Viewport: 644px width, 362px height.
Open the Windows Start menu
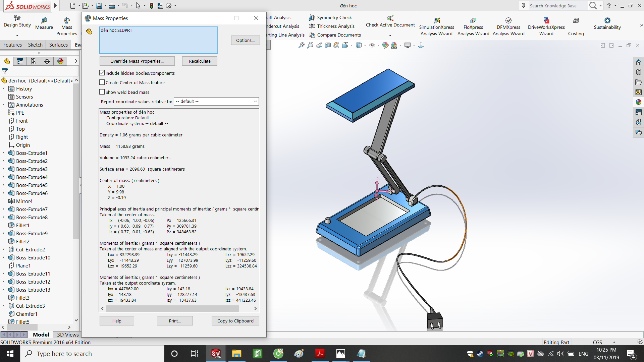[10, 354]
